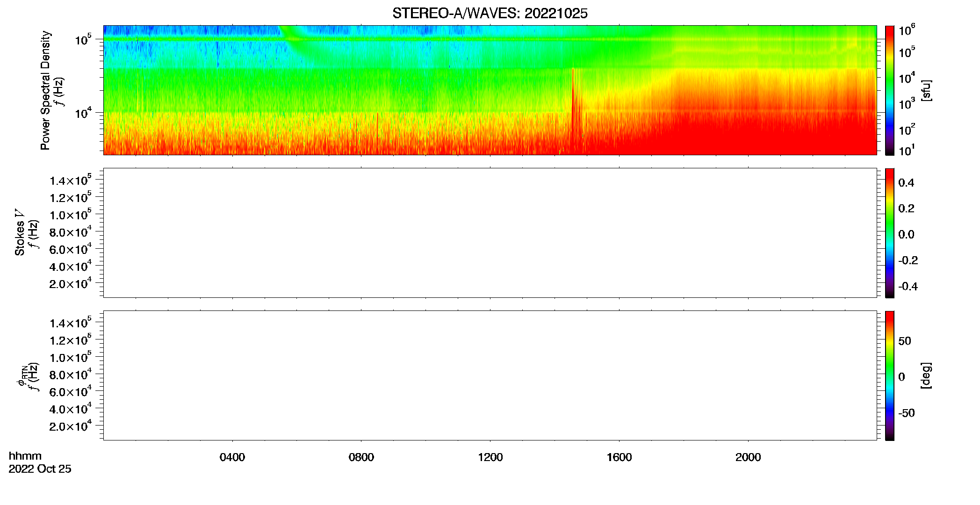
Task: Click the empty phi RTN plot panel
Action: click(490, 375)
